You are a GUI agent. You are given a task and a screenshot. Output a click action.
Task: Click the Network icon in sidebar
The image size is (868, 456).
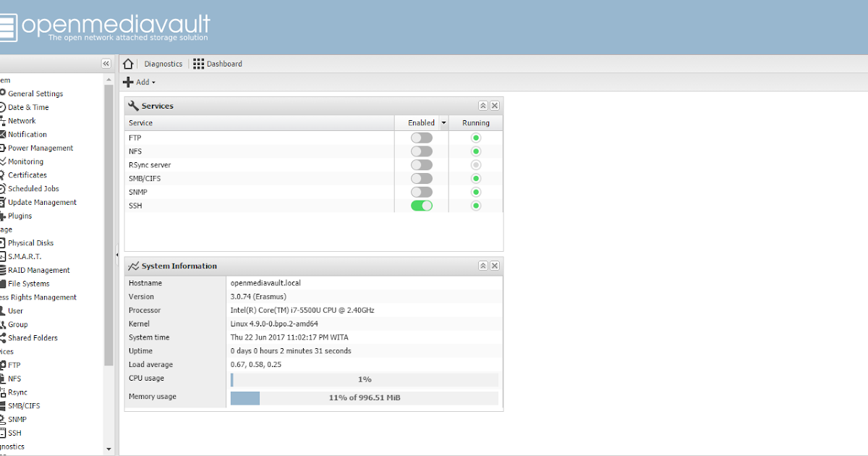pos(2,121)
